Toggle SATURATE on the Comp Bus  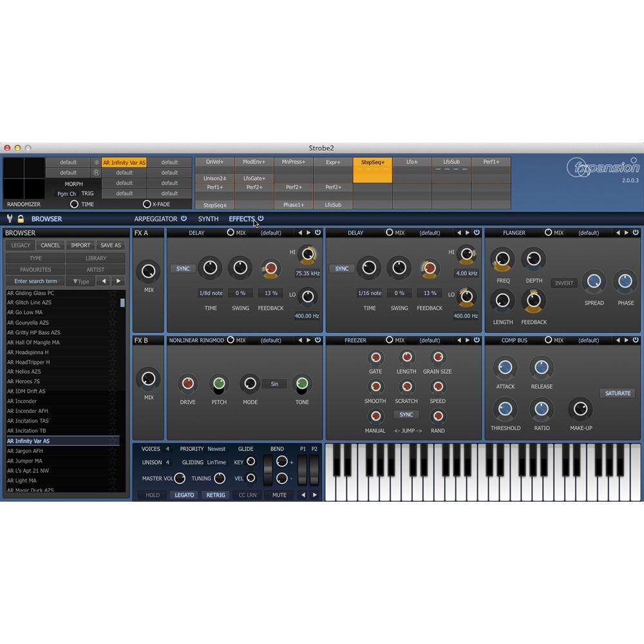(x=618, y=393)
